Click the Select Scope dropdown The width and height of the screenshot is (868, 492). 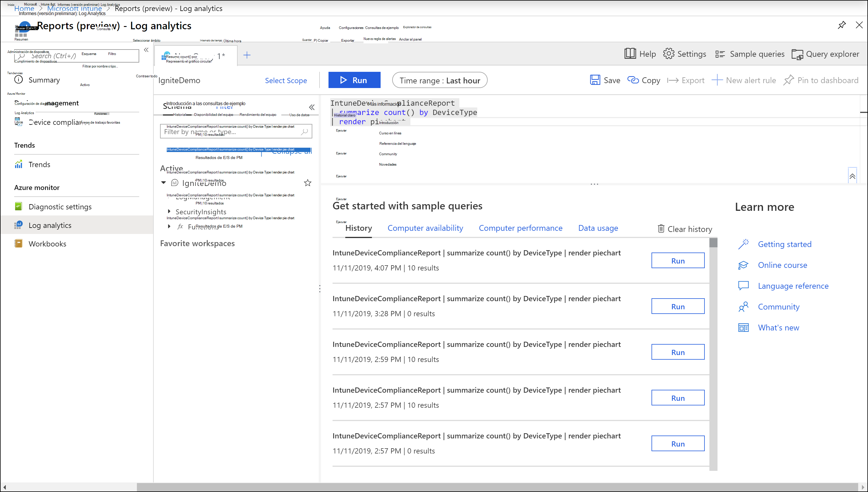tap(286, 80)
